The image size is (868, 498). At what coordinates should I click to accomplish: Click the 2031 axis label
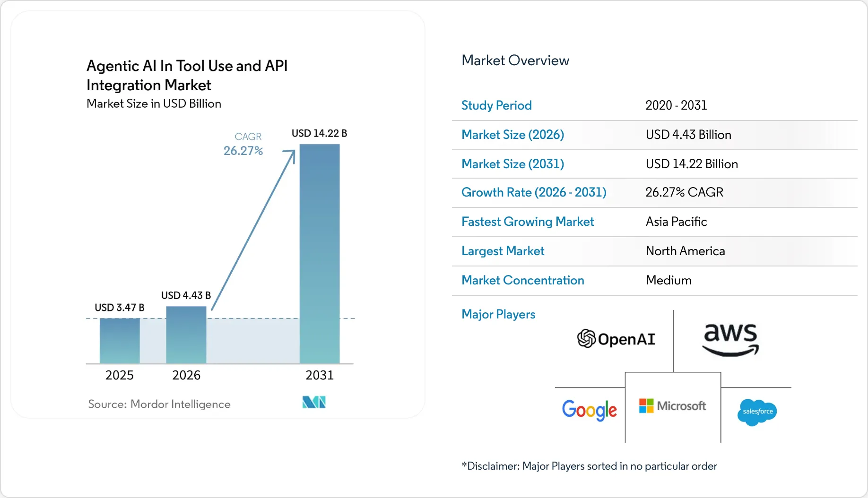click(x=320, y=375)
